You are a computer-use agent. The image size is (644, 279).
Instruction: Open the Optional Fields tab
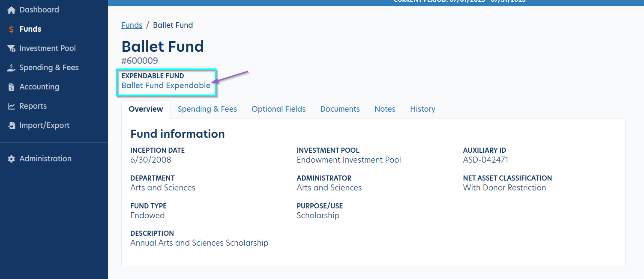(x=279, y=109)
